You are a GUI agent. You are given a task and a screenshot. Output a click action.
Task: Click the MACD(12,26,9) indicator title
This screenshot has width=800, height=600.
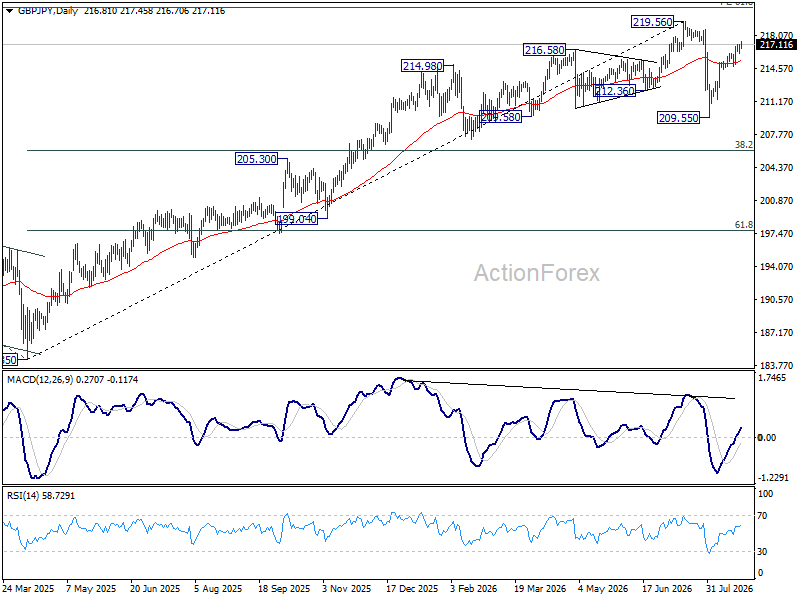[x=40, y=380]
